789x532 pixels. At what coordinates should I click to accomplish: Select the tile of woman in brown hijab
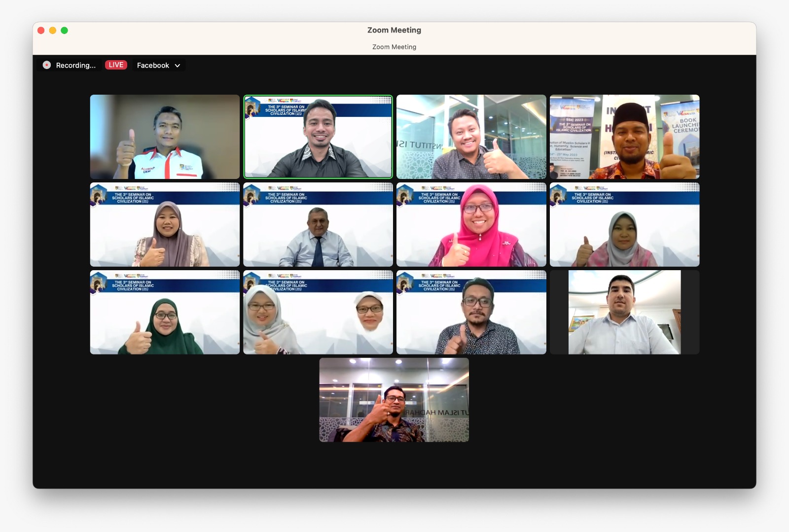(165, 224)
